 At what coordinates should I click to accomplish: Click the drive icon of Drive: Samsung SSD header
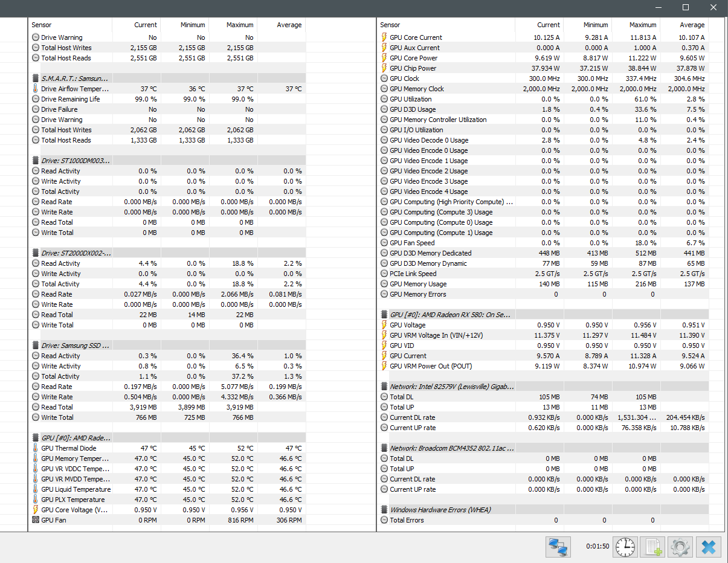pos(35,346)
